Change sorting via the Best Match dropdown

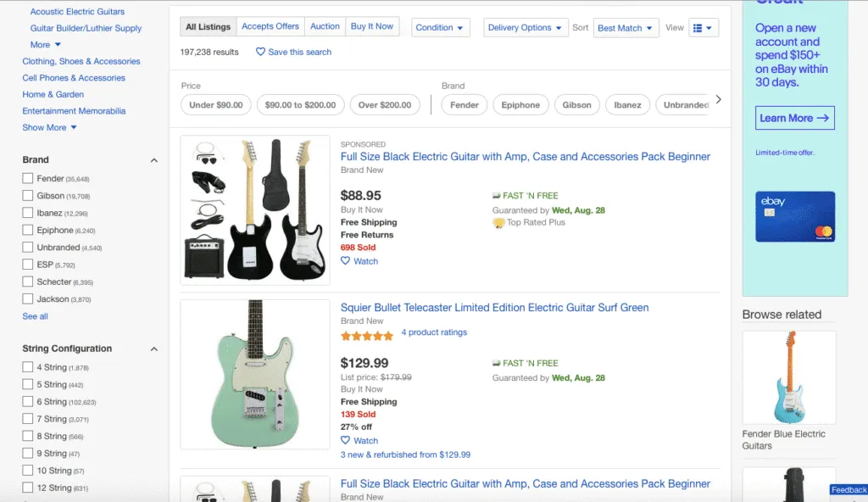(626, 26)
